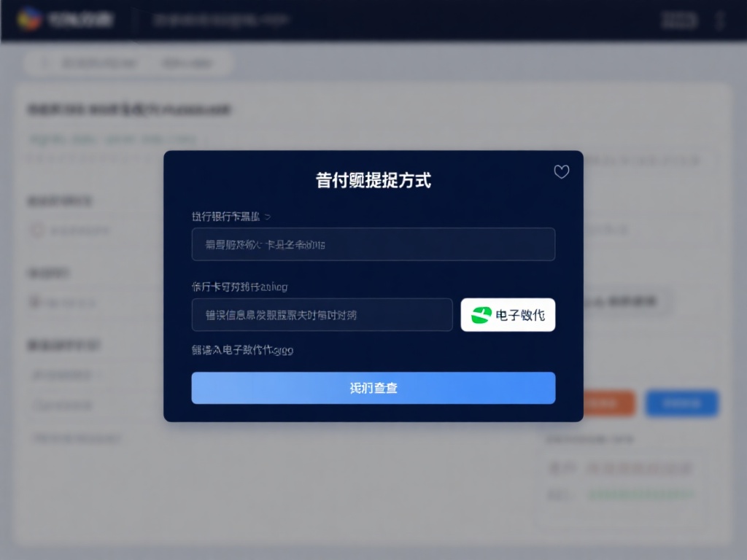Click the blue 泥门查查 confirm button
747x560 pixels.
click(373, 388)
